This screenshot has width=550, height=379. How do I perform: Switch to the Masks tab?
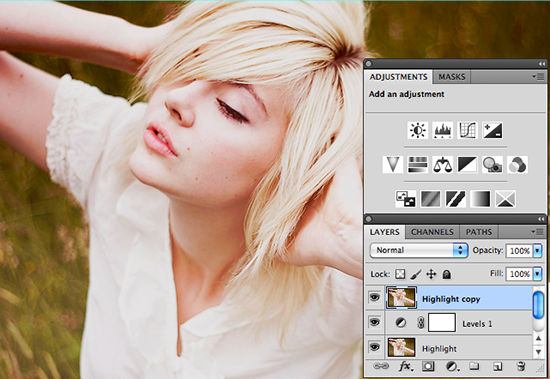[452, 77]
